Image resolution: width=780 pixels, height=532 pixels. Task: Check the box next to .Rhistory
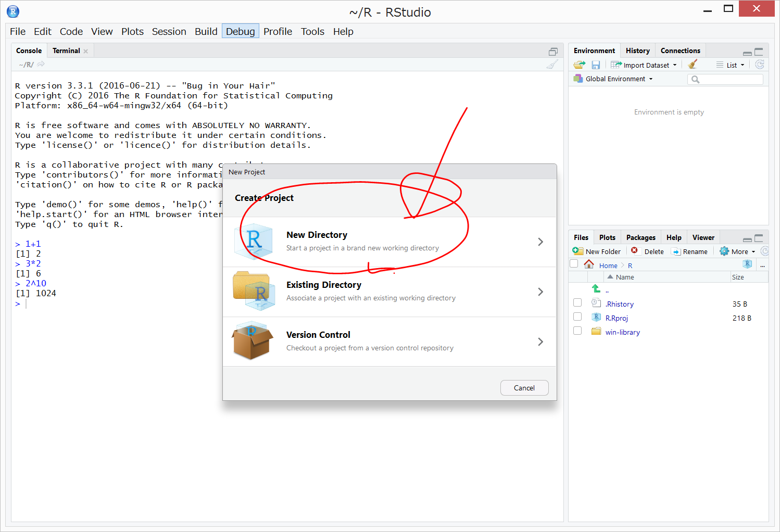(x=577, y=303)
